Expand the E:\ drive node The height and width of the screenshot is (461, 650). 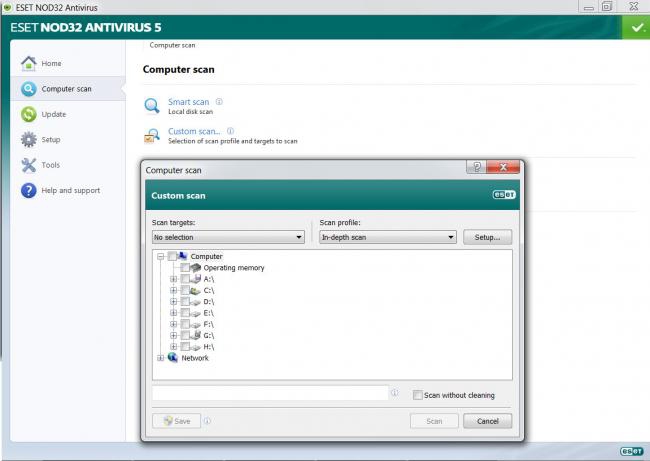[174, 313]
